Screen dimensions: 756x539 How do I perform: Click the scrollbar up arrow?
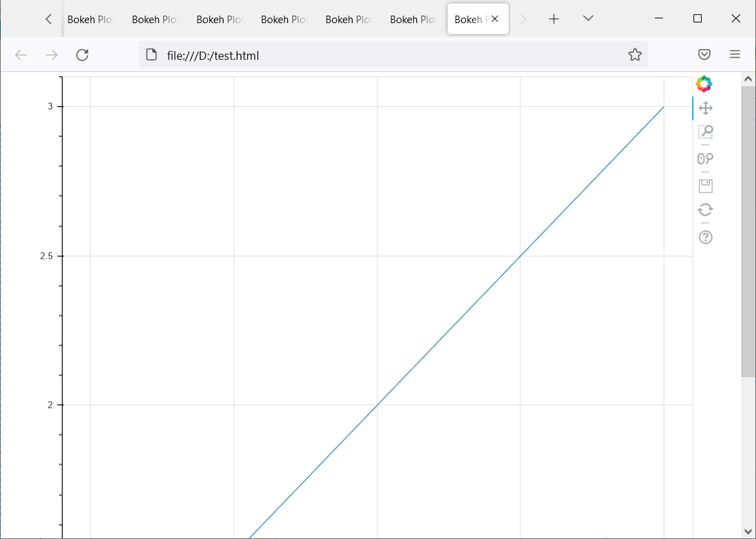tap(747, 77)
